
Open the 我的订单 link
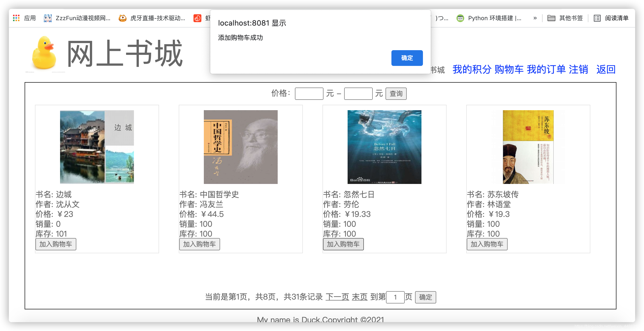[x=546, y=69]
